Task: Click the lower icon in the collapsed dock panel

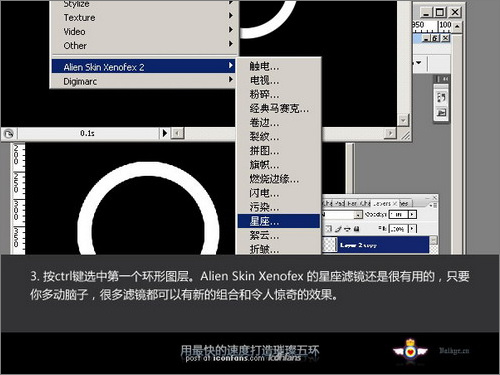Action: (441, 112)
